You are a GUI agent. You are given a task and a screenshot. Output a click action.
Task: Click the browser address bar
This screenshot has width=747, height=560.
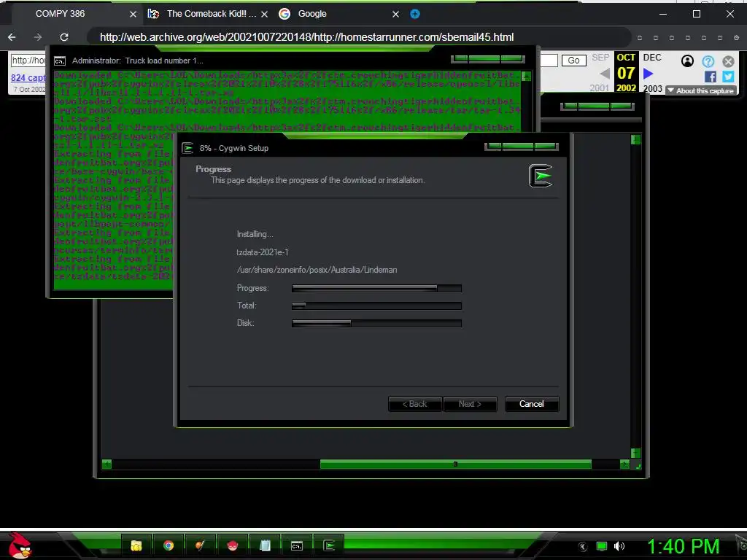point(360,37)
